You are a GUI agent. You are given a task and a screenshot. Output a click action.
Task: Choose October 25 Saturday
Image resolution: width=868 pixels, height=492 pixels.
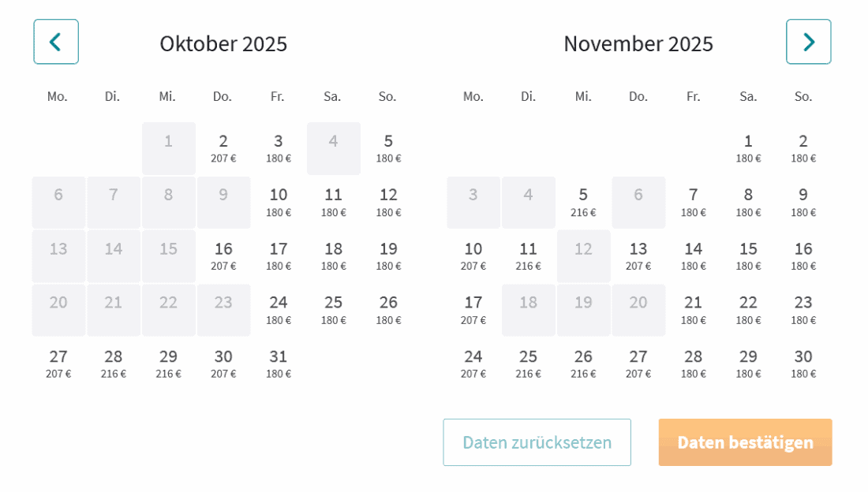click(x=333, y=310)
